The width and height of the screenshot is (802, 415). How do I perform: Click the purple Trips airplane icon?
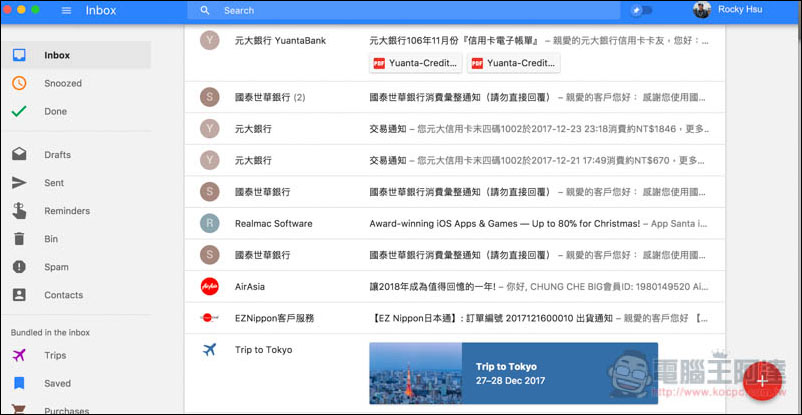point(19,355)
